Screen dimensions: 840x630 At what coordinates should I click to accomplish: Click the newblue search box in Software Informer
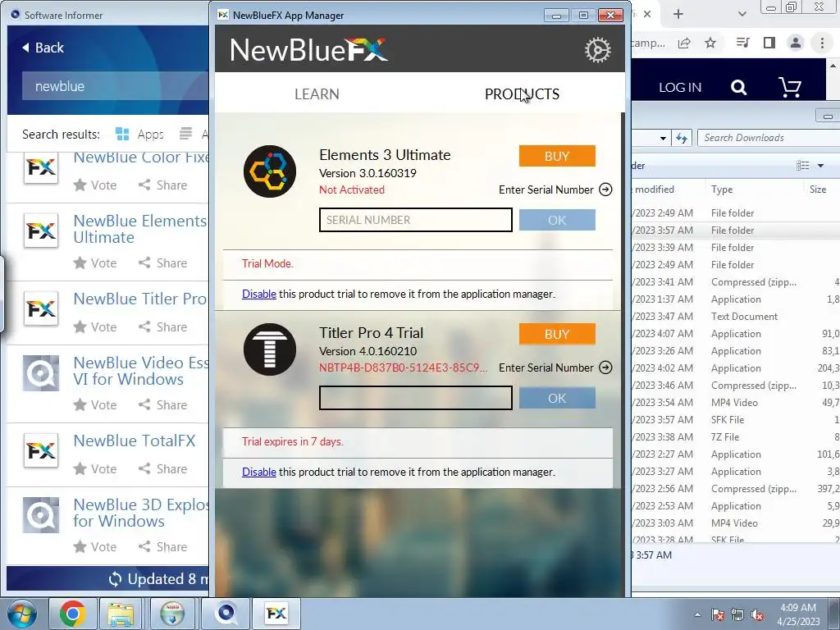115,86
